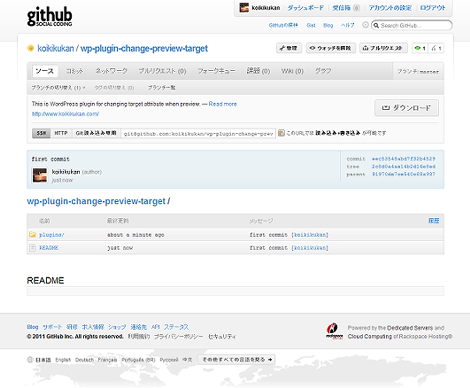The height and width of the screenshot is (388, 470).
Task: Click koikikukan link in the plugins commit message
Action: 310,235
